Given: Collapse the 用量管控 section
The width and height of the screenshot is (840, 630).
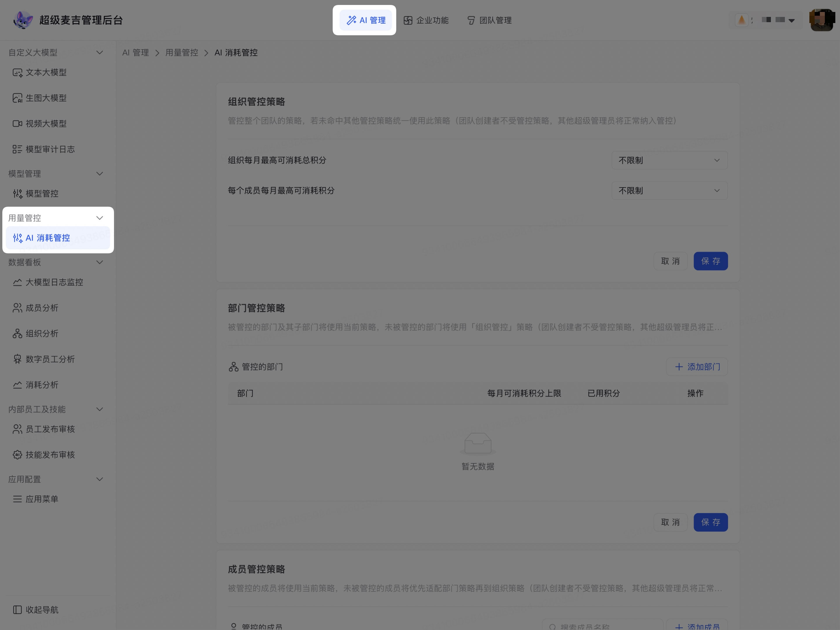Looking at the screenshot, I should coord(99,218).
